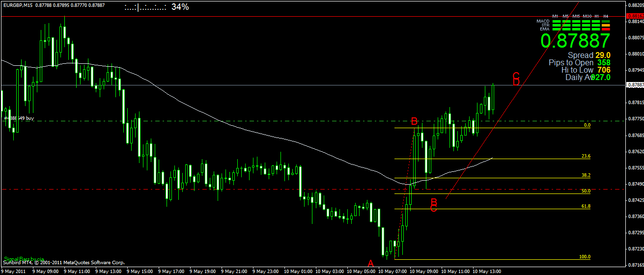Click the 0.88205 price axis label
Screen dimensions: 644x275
coord(636,5)
